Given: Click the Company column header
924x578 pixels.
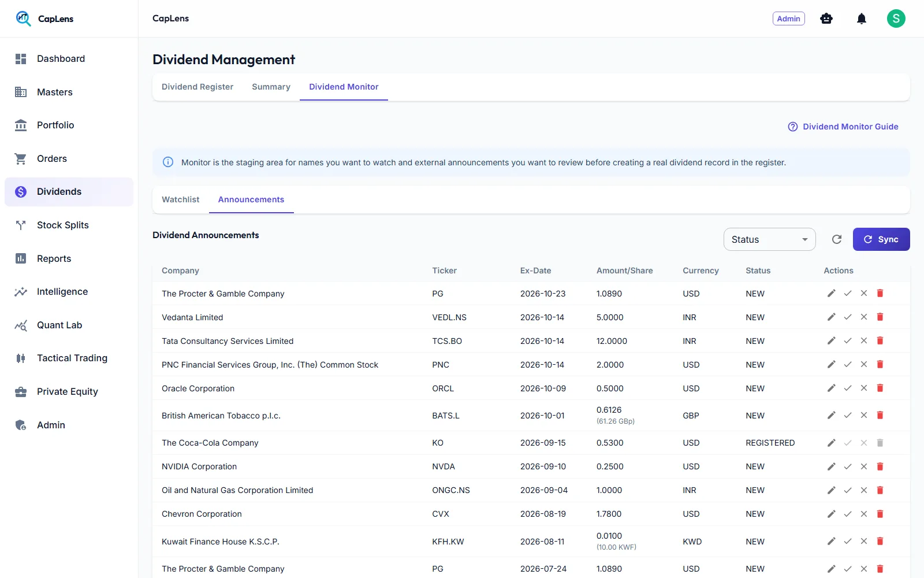Looking at the screenshot, I should (180, 271).
